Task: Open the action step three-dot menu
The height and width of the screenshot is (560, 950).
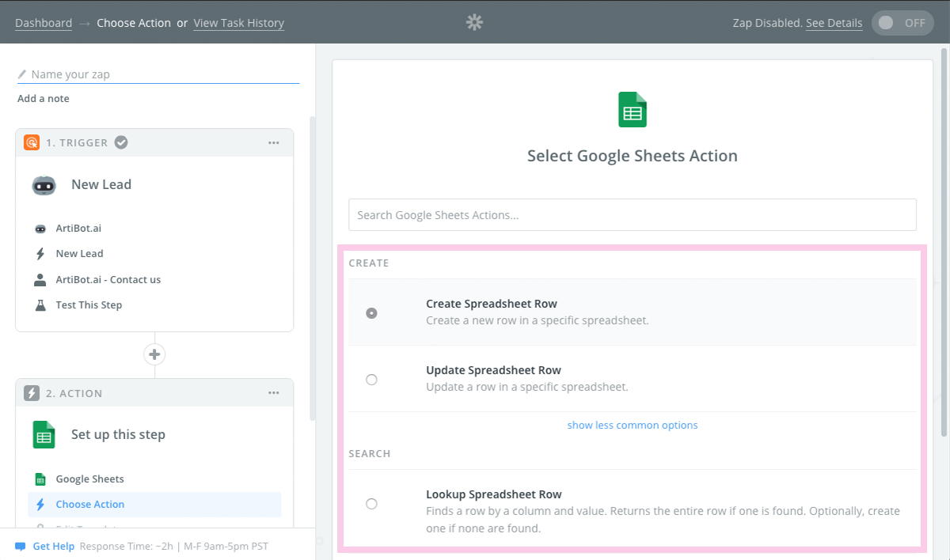Action: point(274,393)
